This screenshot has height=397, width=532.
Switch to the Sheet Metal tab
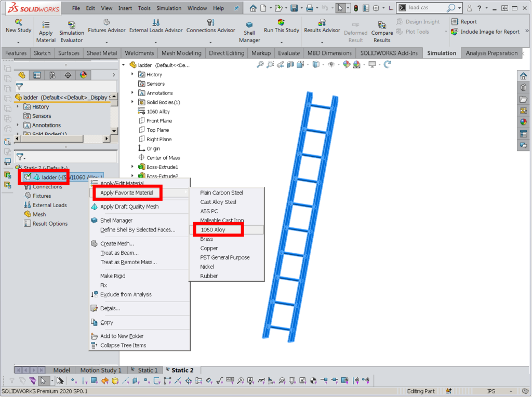[x=102, y=53]
